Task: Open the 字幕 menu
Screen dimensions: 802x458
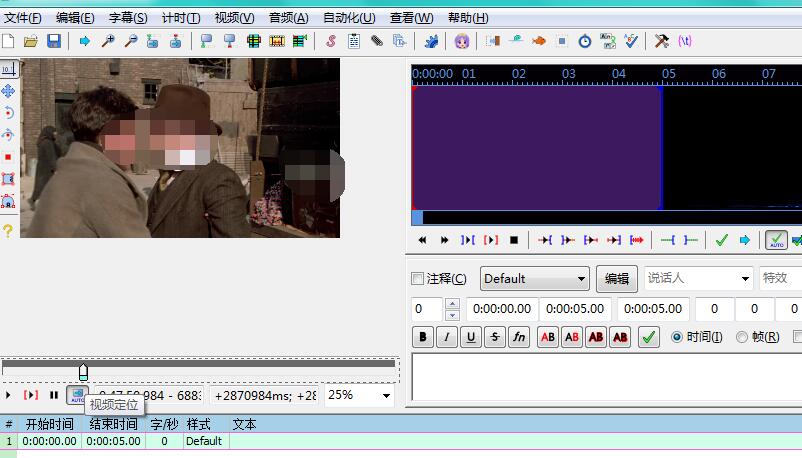Action: coord(127,18)
